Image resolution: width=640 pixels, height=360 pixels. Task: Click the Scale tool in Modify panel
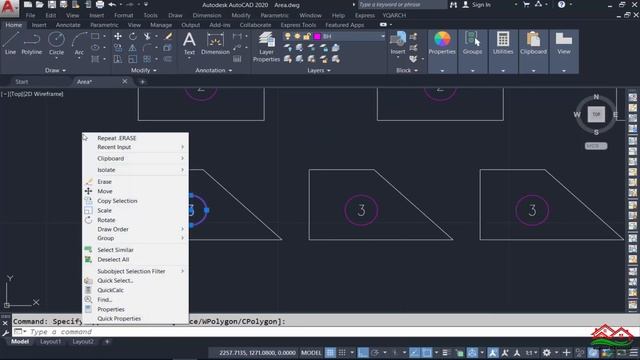click(133, 59)
